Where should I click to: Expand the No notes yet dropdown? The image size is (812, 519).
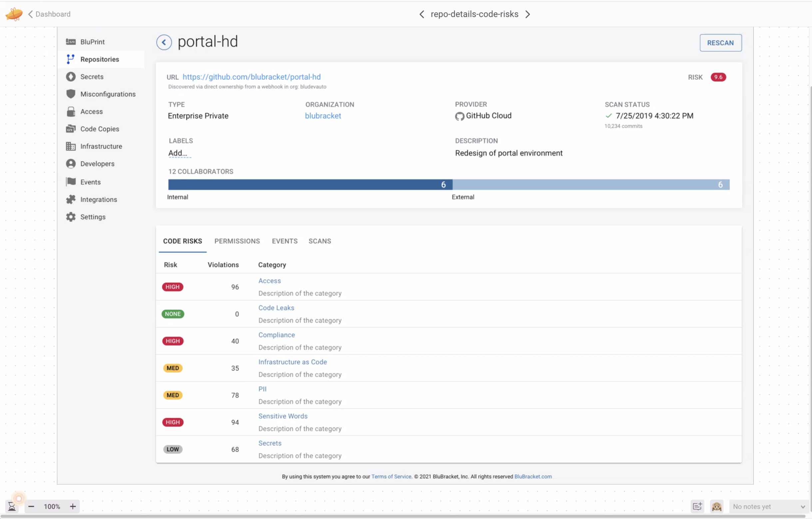click(802, 507)
